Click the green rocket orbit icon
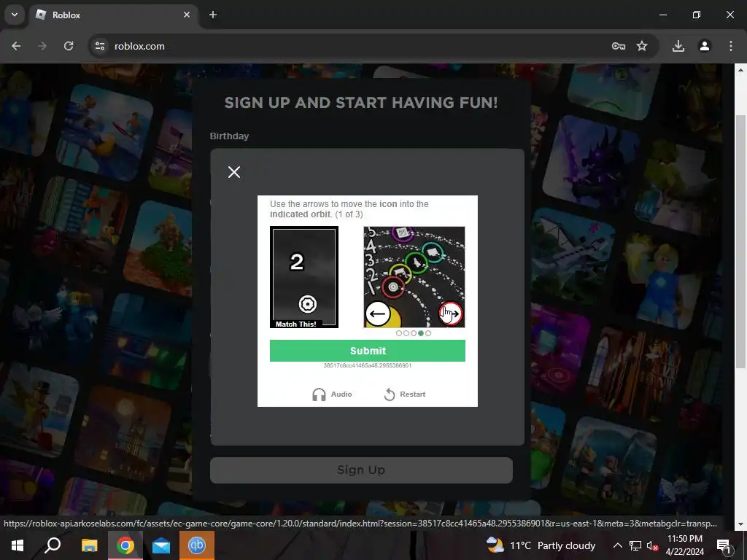The width and height of the screenshot is (747, 560). (x=417, y=262)
